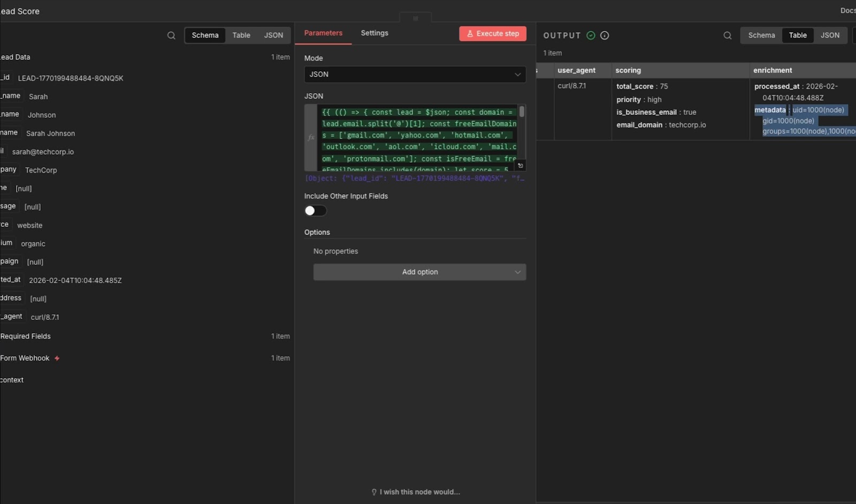Click the output panel search icon

[x=728, y=35]
